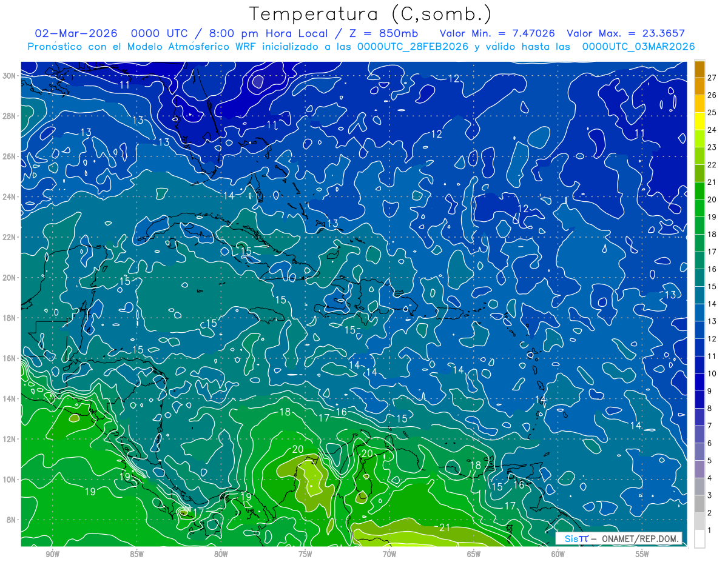
Task: Select valid-until time "0000UTC_03MAR2026"
Action: coord(638,47)
